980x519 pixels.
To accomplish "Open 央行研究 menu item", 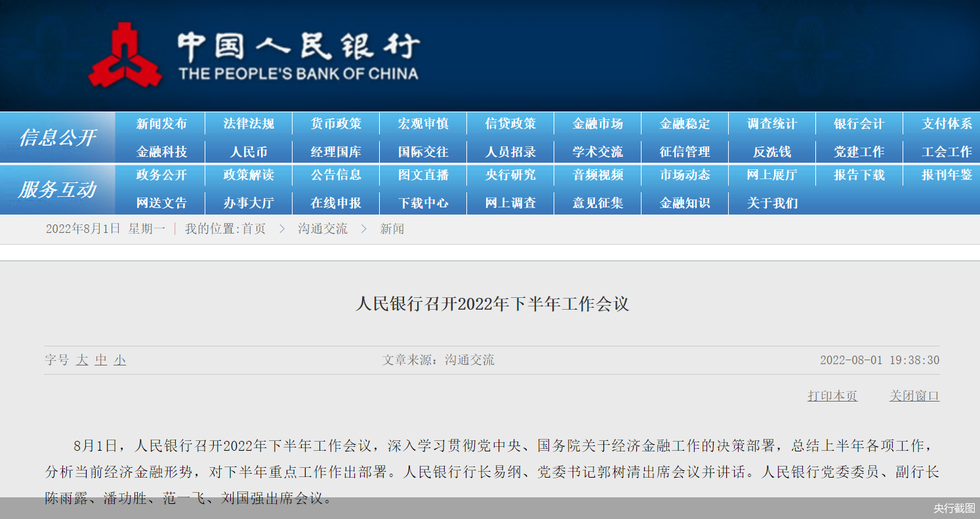I will pyautogui.click(x=510, y=175).
